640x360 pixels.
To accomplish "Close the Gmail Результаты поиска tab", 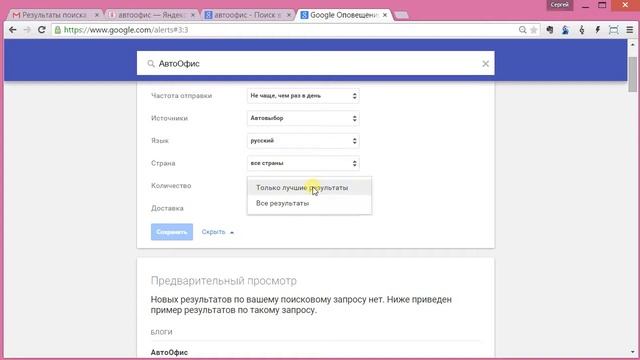I will click(x=97, y=15).
